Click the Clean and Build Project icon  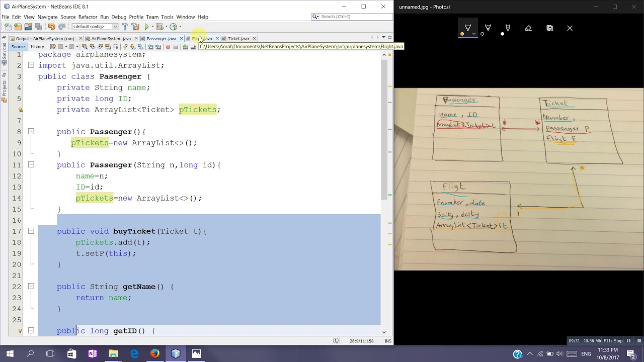tap(135, 27)
